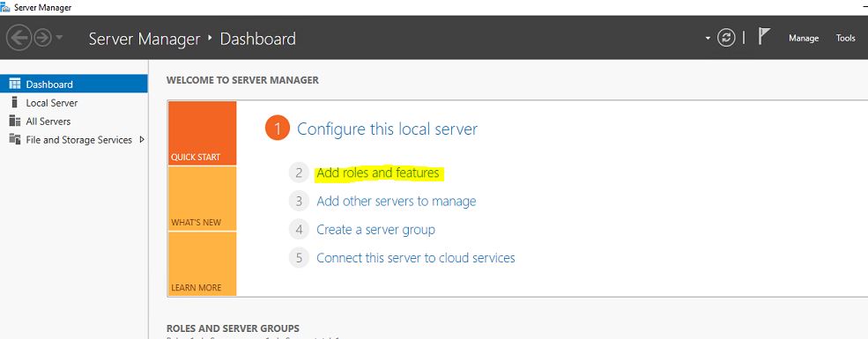Select Local Server in navigation pane
Viewport: 868px width, 339px height.
click(74, 103)
